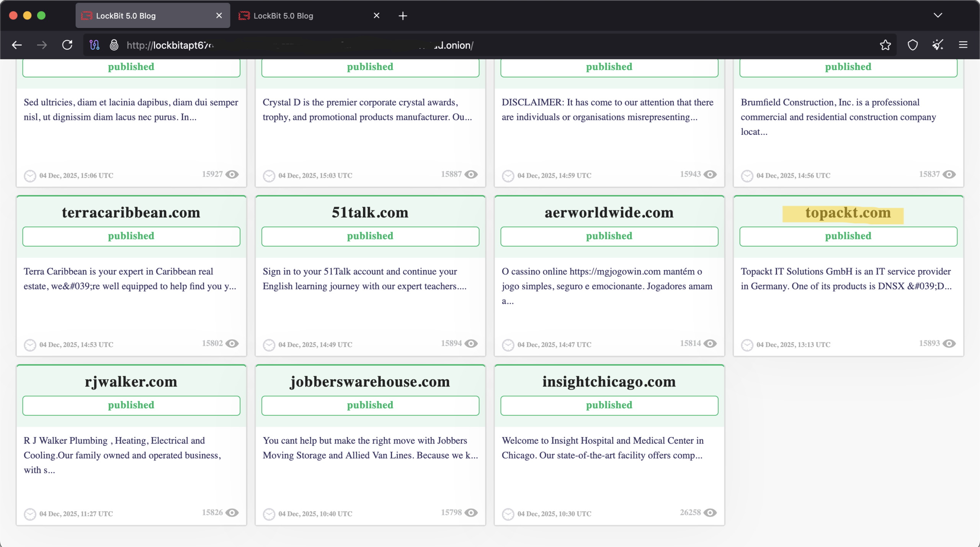The height and width of the screenshot is (547, 980).
Task: Close the first LockBit 5.0 Blog tab
Action: pyautogui.click(x=219, y=16)
